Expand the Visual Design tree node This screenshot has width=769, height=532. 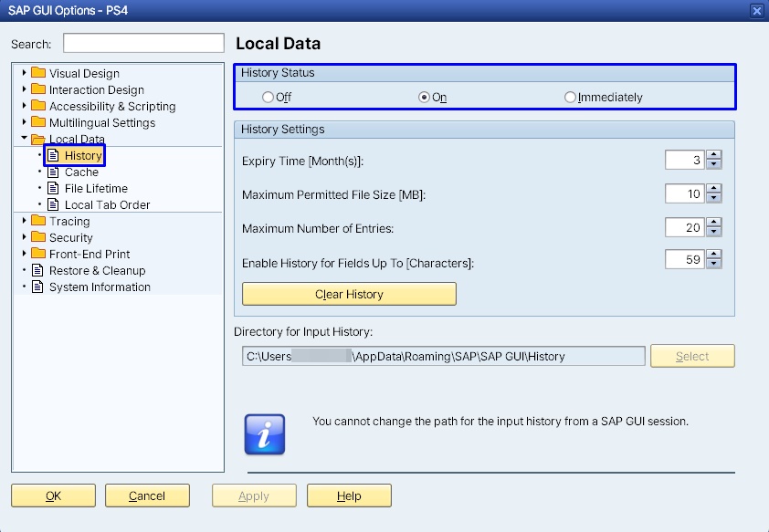tap(24, 72)
